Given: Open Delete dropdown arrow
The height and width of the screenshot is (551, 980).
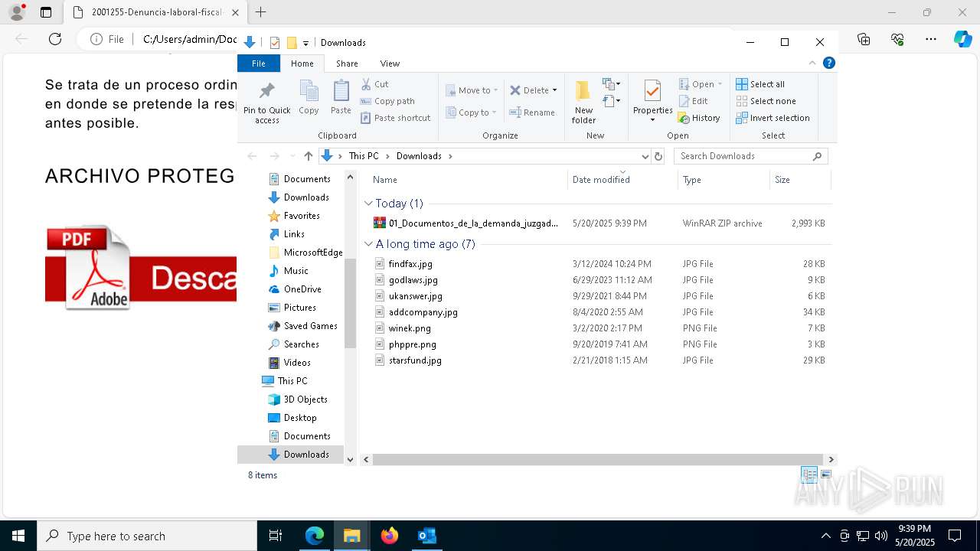Looking at the screenshot, I should point(554,90).
